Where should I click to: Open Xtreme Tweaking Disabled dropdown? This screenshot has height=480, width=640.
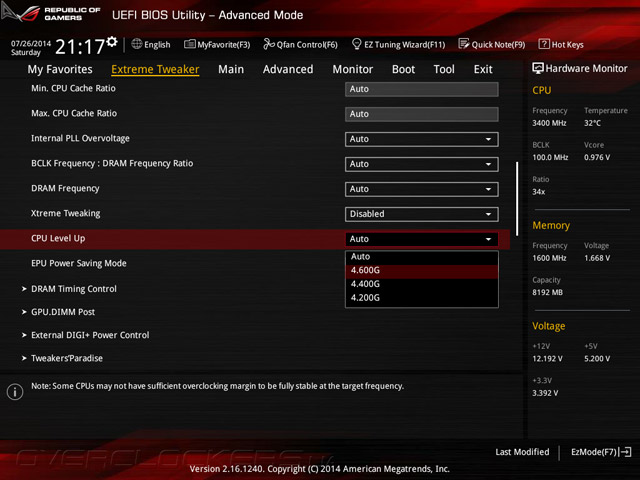click(422, 214)
